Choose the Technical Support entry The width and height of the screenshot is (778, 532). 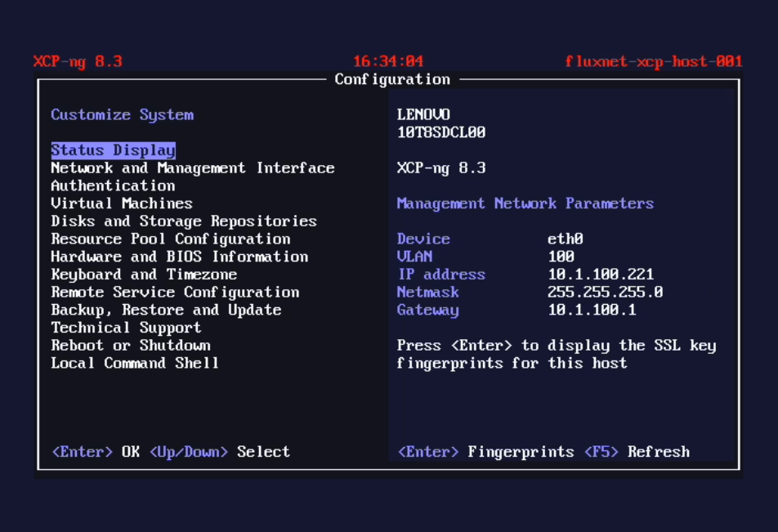(126, 328)
